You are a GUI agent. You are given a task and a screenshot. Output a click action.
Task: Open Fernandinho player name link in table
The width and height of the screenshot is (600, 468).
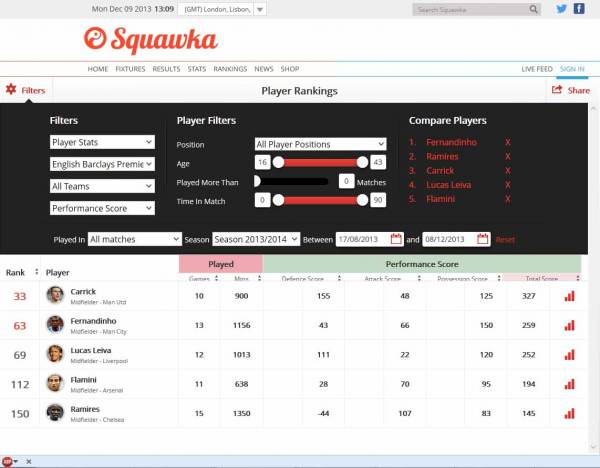(93, 321)
